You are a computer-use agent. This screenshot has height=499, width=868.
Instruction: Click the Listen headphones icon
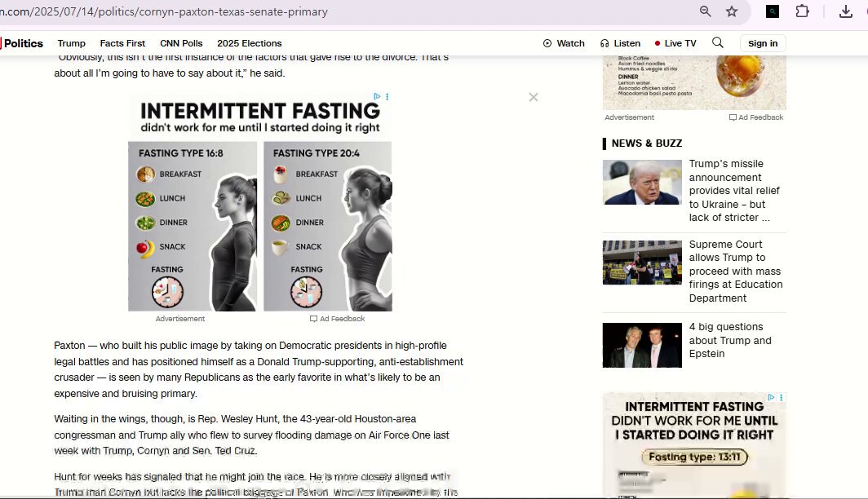[x=604, y=43]
